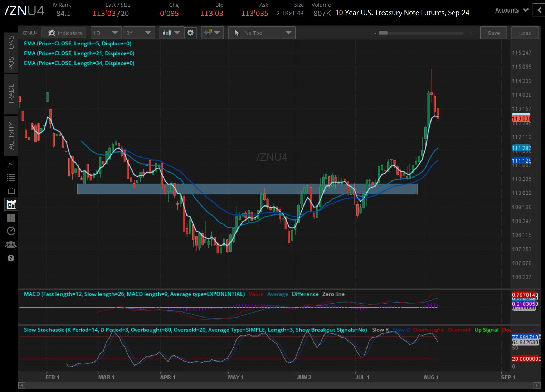Click the watchlist list icon in sidebar
This screenshot has height=392, width=545.
coord(11,177)
